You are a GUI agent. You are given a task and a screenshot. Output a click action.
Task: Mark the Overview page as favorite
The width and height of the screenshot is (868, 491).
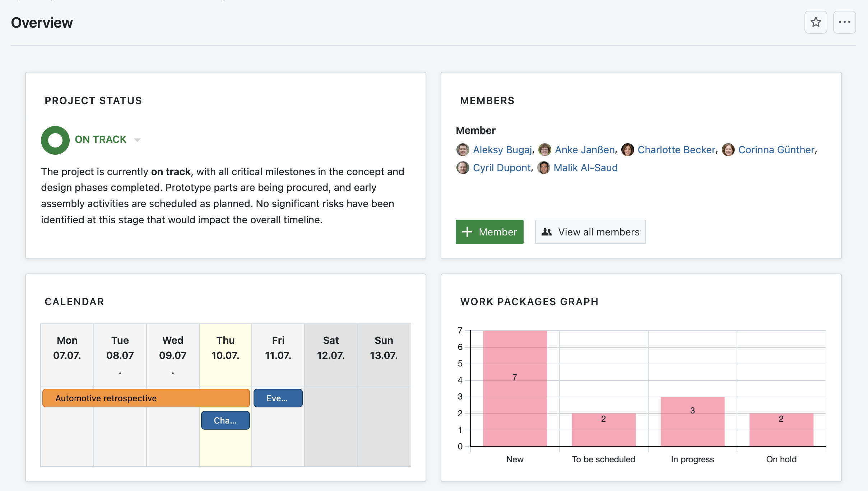[815, 22]
